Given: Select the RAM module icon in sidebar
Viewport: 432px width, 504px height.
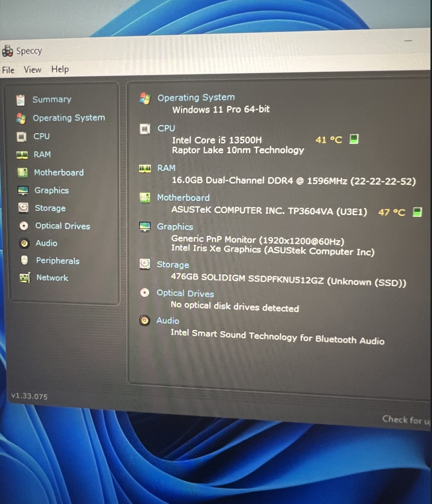Looking at the screenshot, I should tap(22, 155).
